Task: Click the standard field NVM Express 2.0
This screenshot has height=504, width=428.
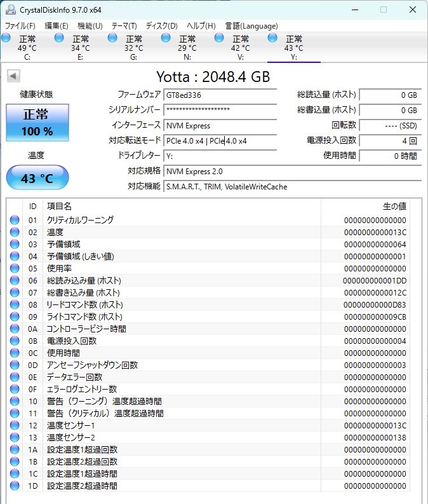Action: (292, 172)
